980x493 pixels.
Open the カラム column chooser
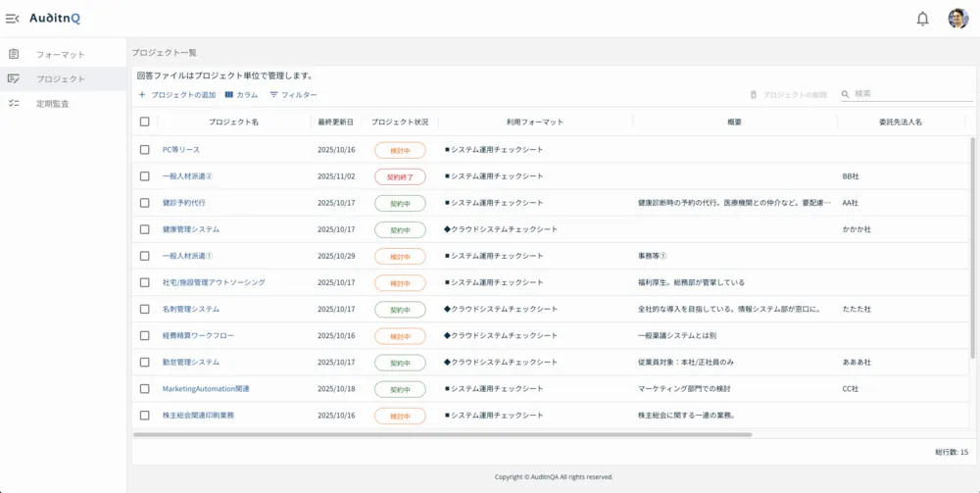[x=241, y=95]
